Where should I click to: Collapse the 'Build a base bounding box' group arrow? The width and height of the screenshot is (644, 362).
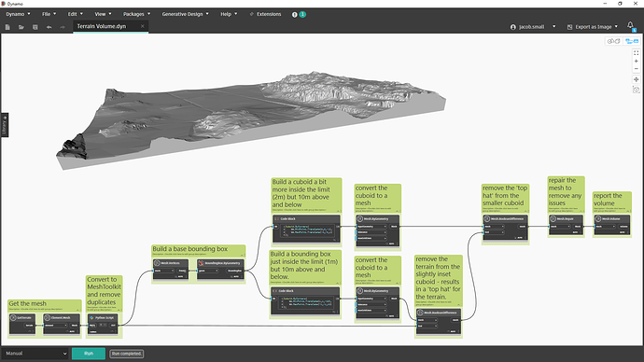242,255
